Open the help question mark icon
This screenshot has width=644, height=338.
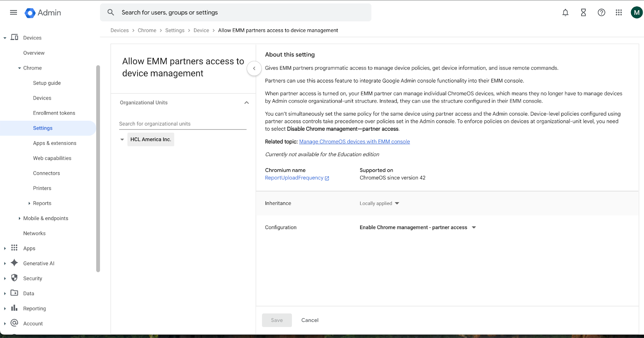(x=601, y=12)
